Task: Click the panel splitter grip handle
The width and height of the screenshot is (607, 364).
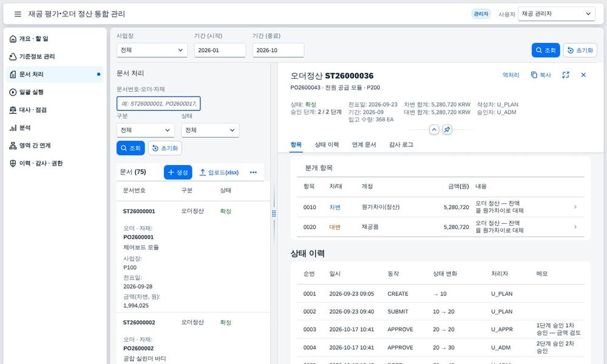Action: (x=274, y=214)
